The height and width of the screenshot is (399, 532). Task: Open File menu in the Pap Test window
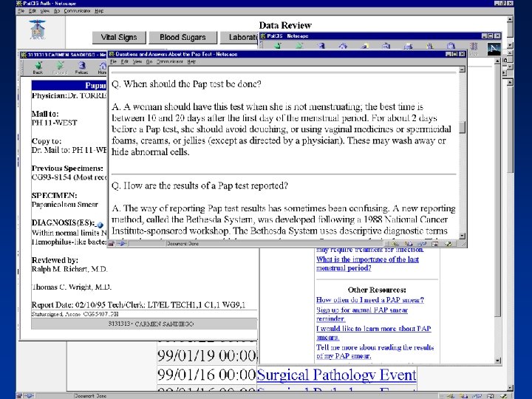point(113,61)
